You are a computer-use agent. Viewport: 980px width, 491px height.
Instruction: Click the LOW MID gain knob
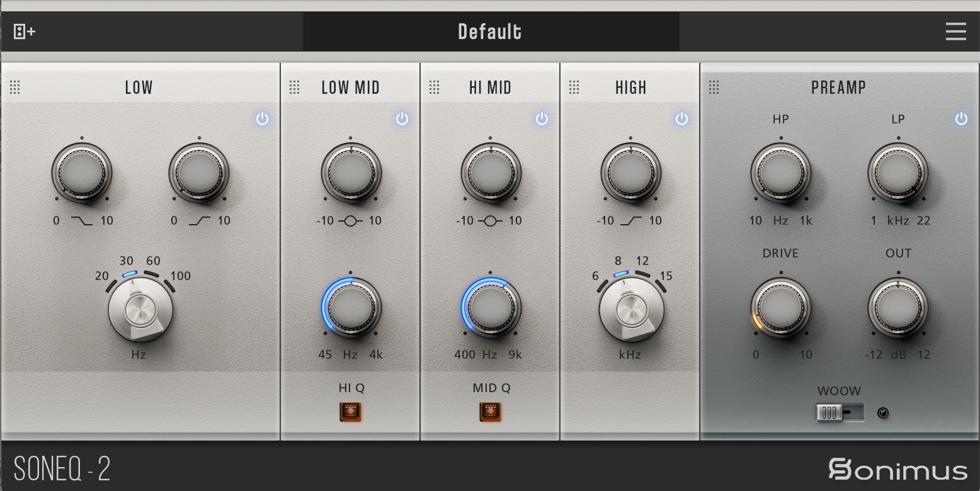click(x=351, y=172)
